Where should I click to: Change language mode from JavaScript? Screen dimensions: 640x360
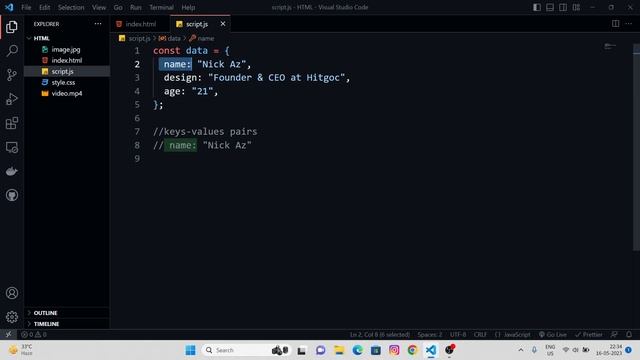[517, 334]
